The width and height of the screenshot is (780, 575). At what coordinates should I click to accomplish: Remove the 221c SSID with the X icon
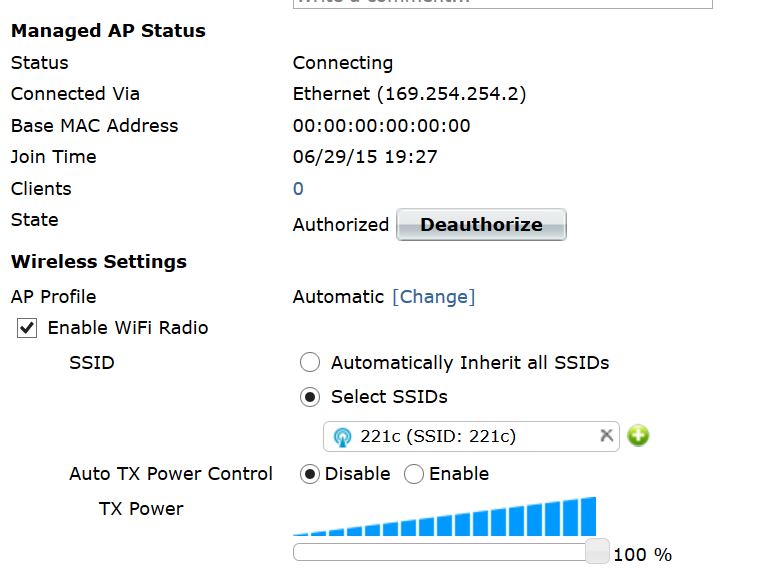(x=606, y=436)
